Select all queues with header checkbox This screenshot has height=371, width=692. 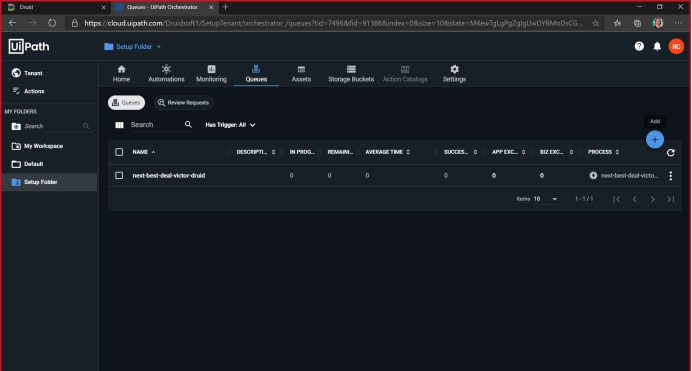[119, 152]
